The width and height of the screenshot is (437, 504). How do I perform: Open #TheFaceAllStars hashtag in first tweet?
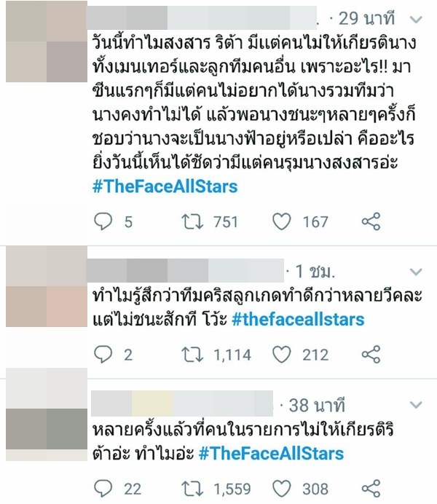165,186
